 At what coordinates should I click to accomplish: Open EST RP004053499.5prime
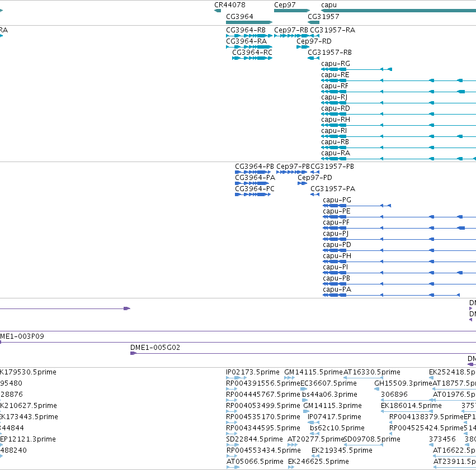tap(263, 406)
